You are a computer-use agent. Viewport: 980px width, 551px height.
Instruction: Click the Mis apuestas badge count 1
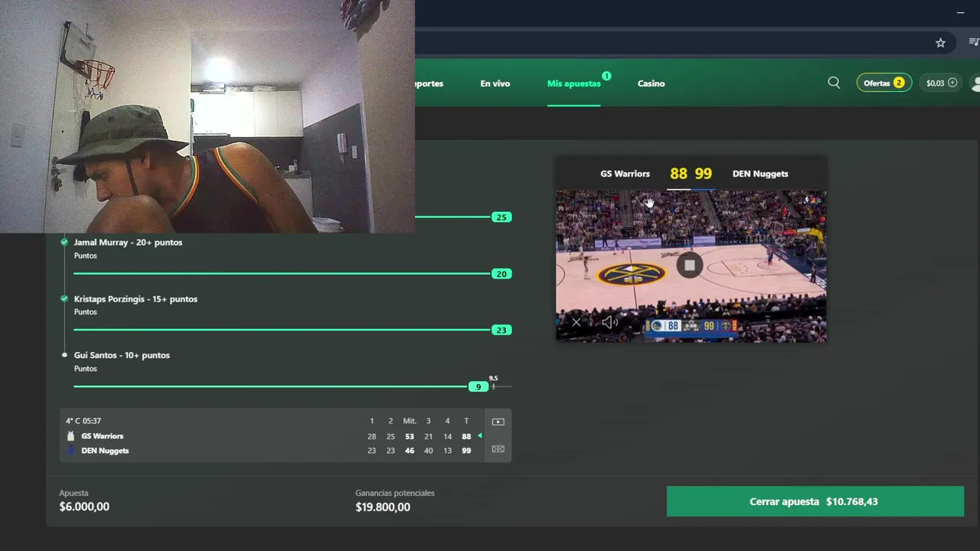606,76
